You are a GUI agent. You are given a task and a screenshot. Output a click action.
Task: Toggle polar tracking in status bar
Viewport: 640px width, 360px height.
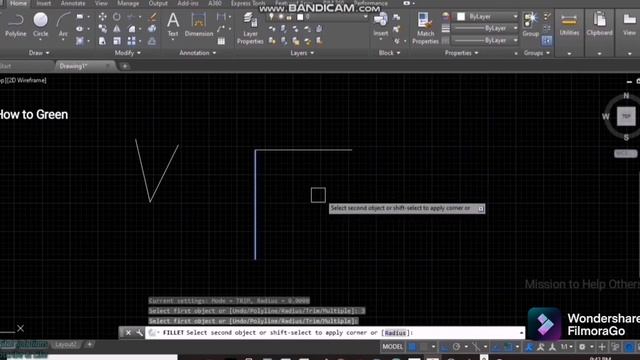click(x=456, y=347)
